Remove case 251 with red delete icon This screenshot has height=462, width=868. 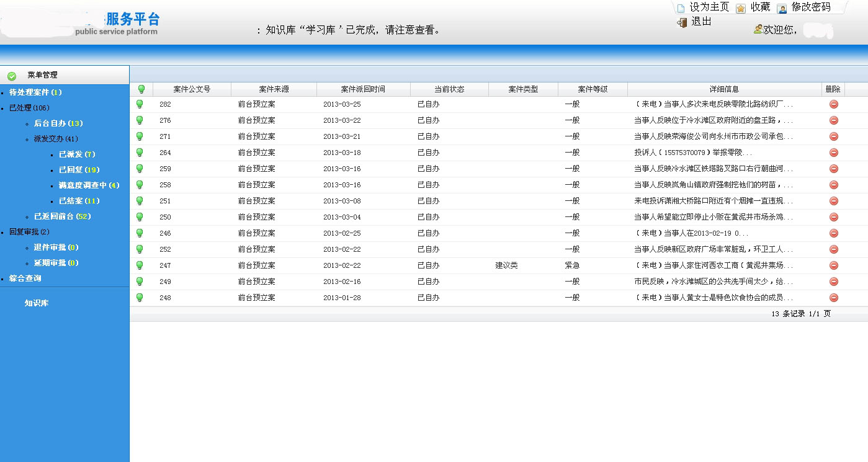click(833, 201)
